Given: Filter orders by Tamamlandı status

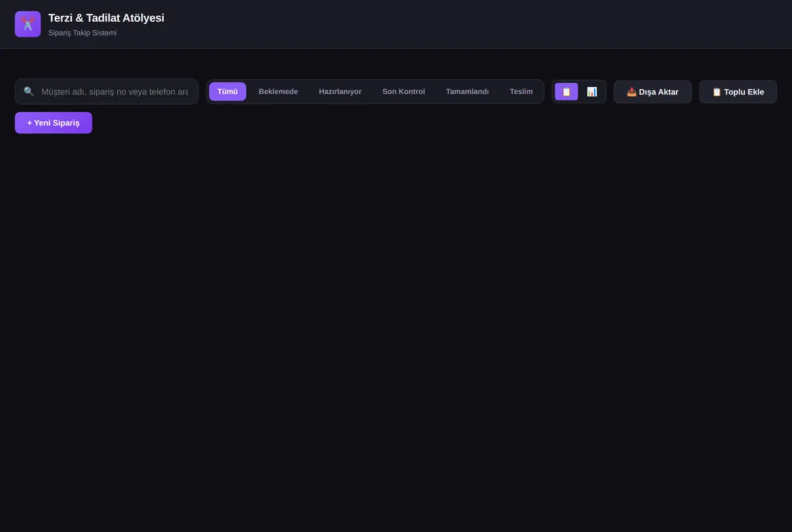Looking at the screenshot, I should [467, 92].
